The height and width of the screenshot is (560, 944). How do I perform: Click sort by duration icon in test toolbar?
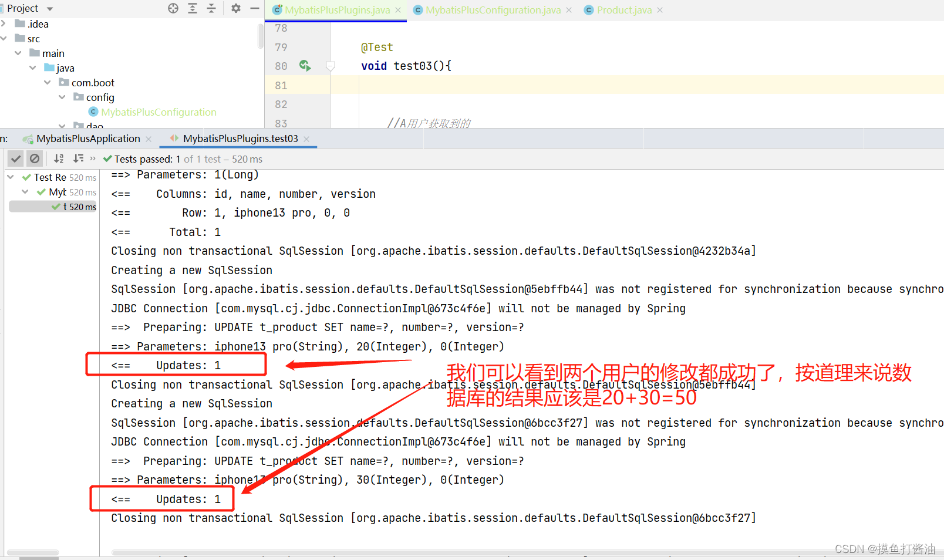tap(78, 158)
